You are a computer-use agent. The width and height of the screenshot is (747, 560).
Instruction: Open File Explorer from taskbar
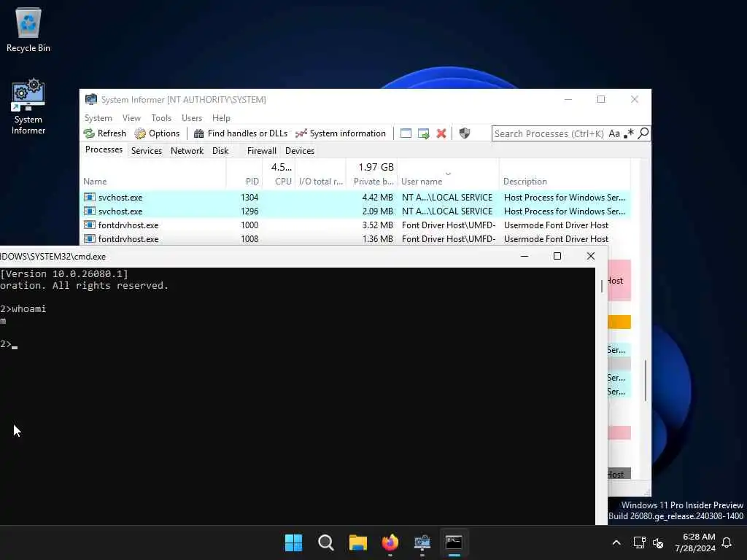point(357,542)
